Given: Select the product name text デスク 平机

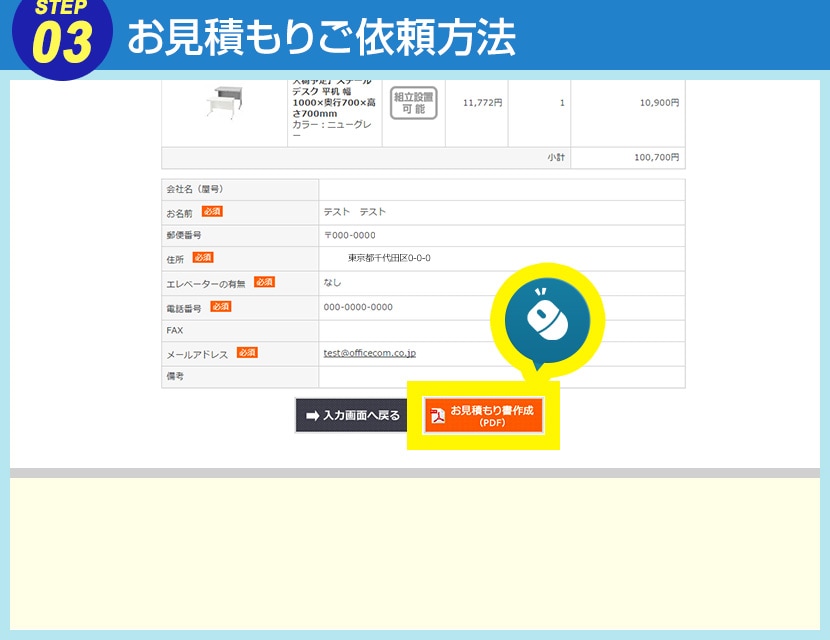Looking at the screenshot, I should (321, 91).
